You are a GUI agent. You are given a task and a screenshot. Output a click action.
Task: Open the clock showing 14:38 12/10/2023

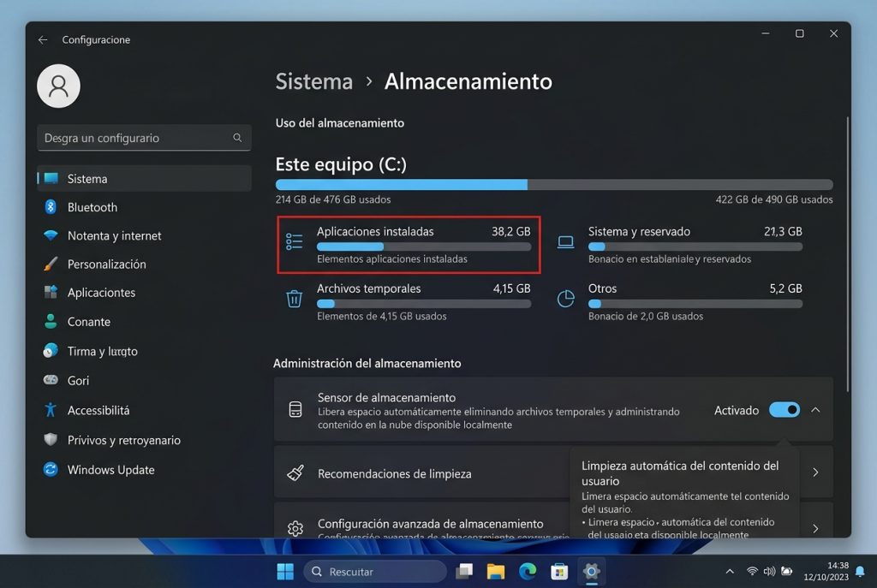[x=826, y=571]
